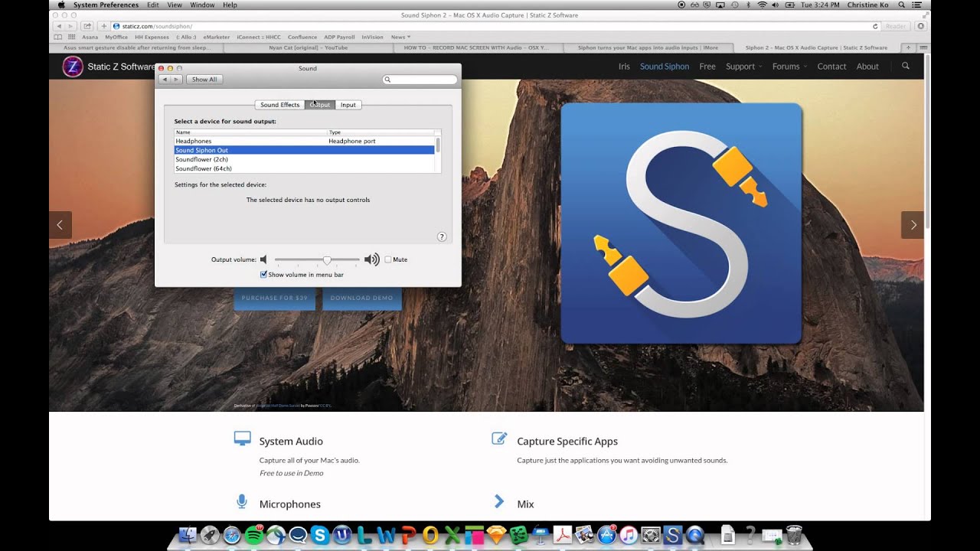Open Top Sites grid icon in bookmarks bar
Viewport: 980px width, 551px height.
(72, 37)
